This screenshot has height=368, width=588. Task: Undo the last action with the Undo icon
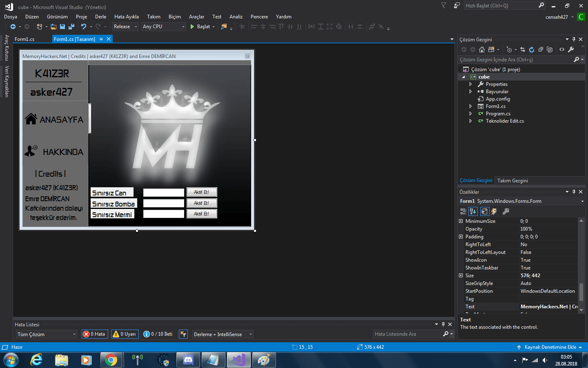(x=84, y=27)
